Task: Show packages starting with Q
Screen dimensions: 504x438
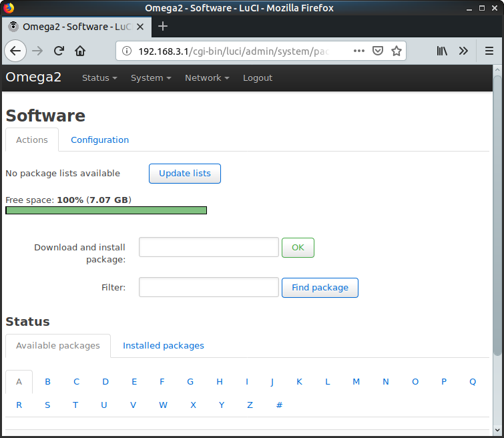Action: [x=473, y=382]
